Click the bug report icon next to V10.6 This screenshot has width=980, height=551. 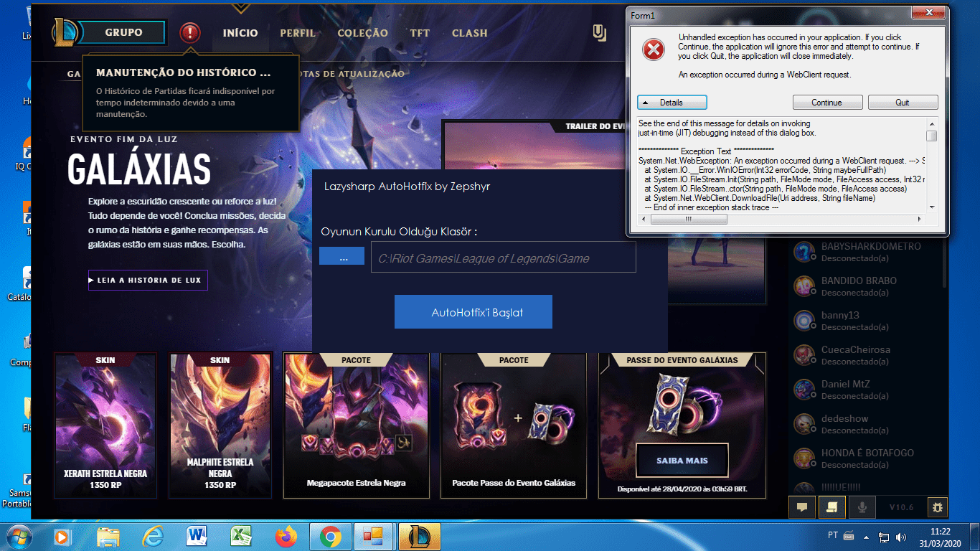(x=937, y=507)
